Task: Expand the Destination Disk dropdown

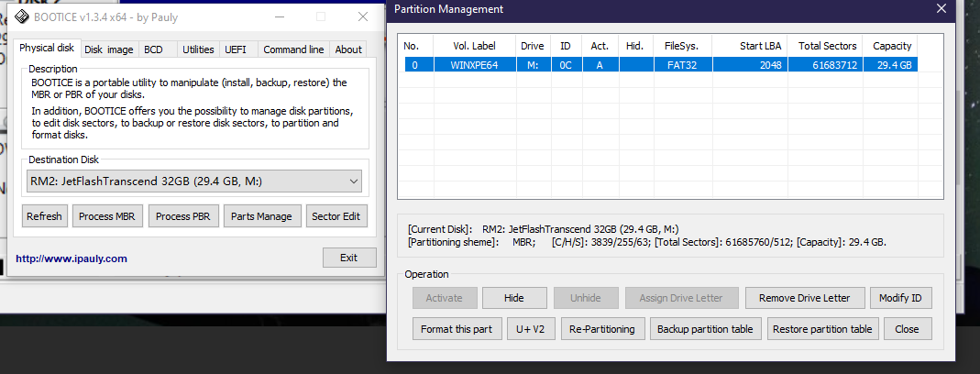Action: 194,182
